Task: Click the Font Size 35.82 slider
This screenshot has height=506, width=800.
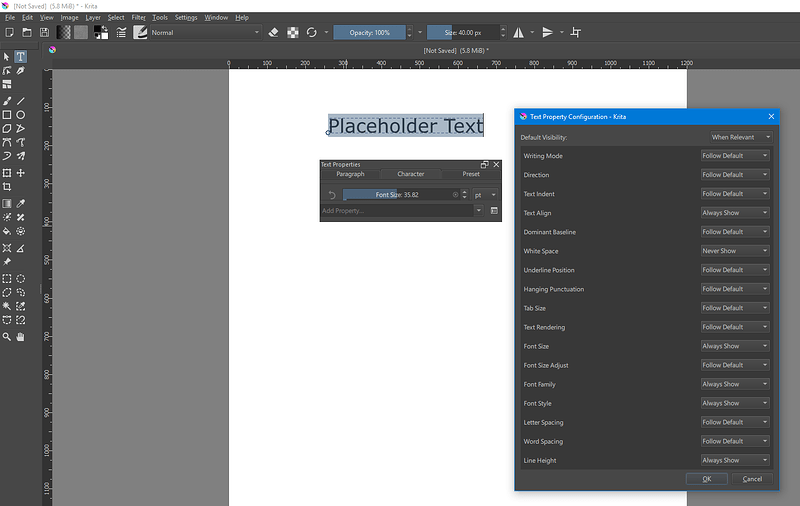Action: (402, 195)
